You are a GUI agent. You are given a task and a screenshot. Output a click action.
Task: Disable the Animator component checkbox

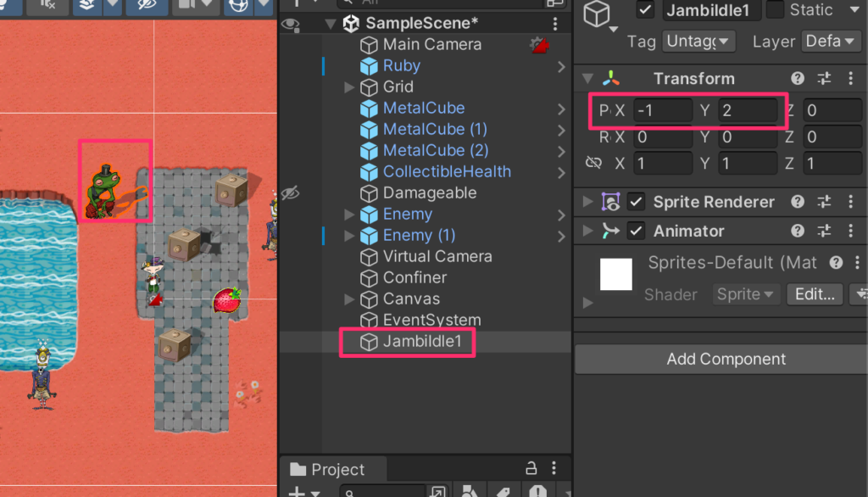coord(636,231)
